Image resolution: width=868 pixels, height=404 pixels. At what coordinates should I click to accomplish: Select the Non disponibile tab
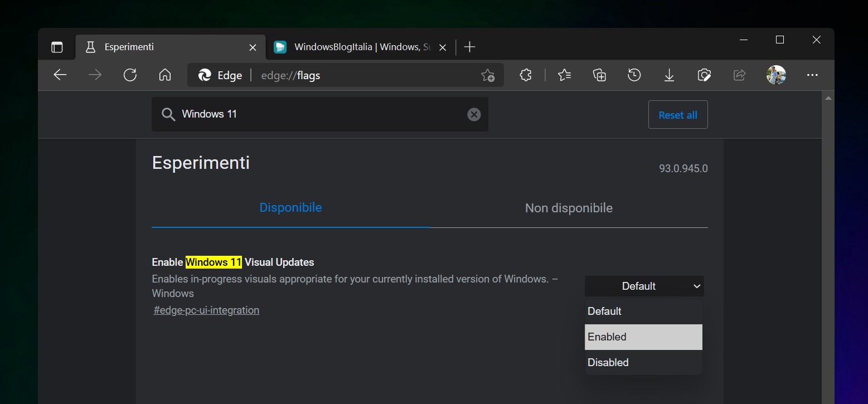pyautogui.click(x=569, y=208)
